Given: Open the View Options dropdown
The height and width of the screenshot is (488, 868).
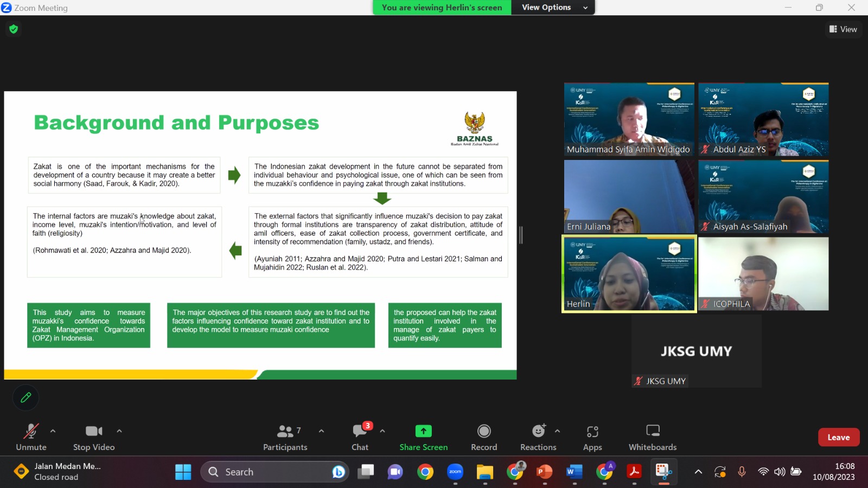Looking at the screenshot, I should [553, 8].
